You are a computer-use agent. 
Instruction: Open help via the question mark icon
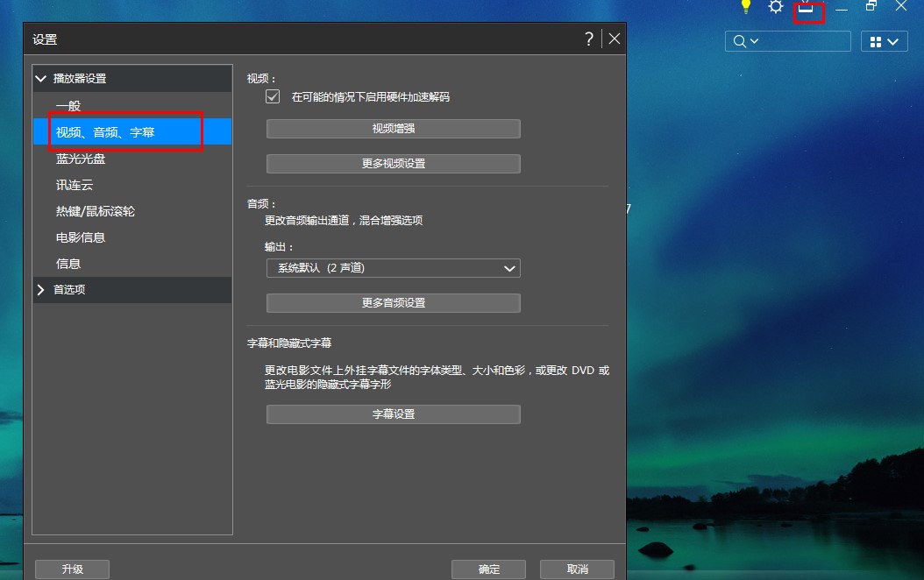(x=588, y=39)
